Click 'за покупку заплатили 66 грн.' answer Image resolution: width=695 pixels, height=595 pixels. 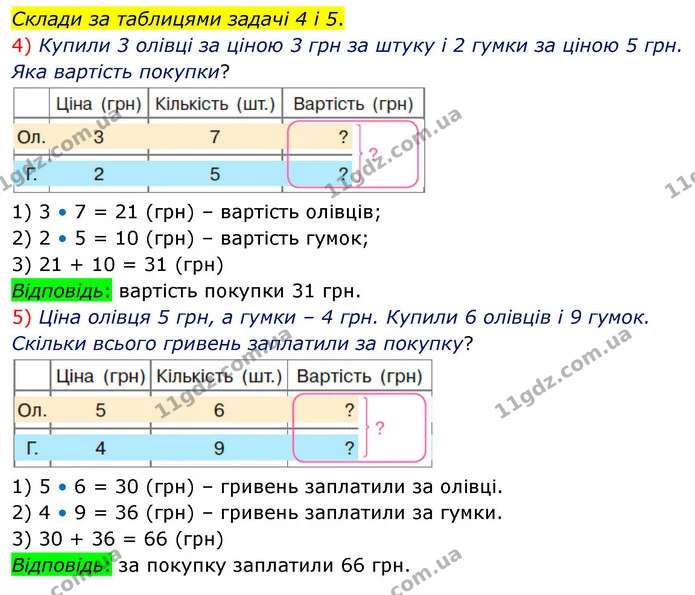264,566
